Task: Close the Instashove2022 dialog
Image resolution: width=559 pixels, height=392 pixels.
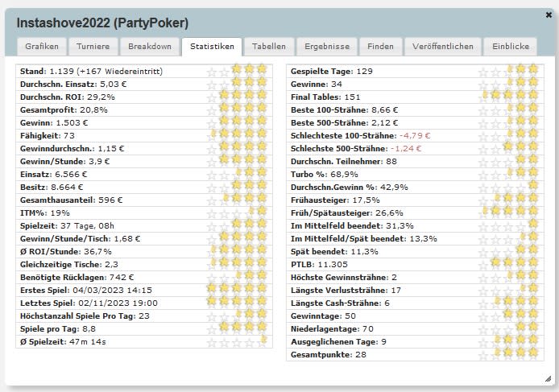Action: pyautogui.click(x=549, y=14)
